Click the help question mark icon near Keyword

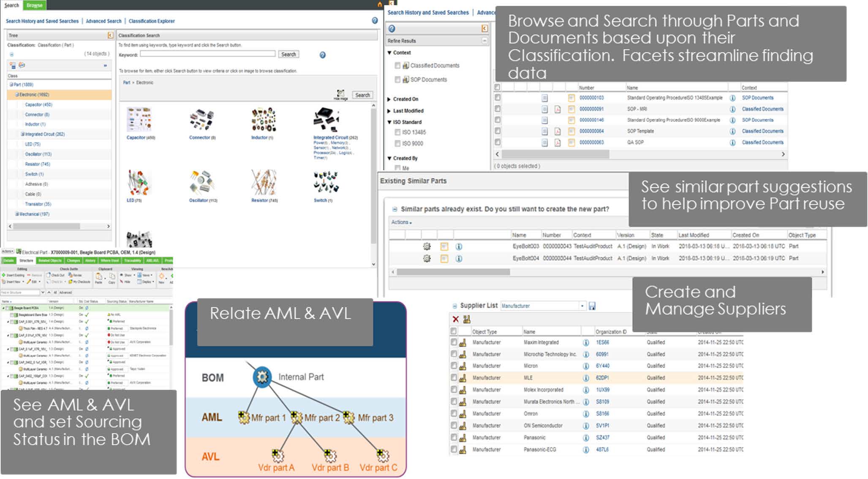click(x=322, y=55)
